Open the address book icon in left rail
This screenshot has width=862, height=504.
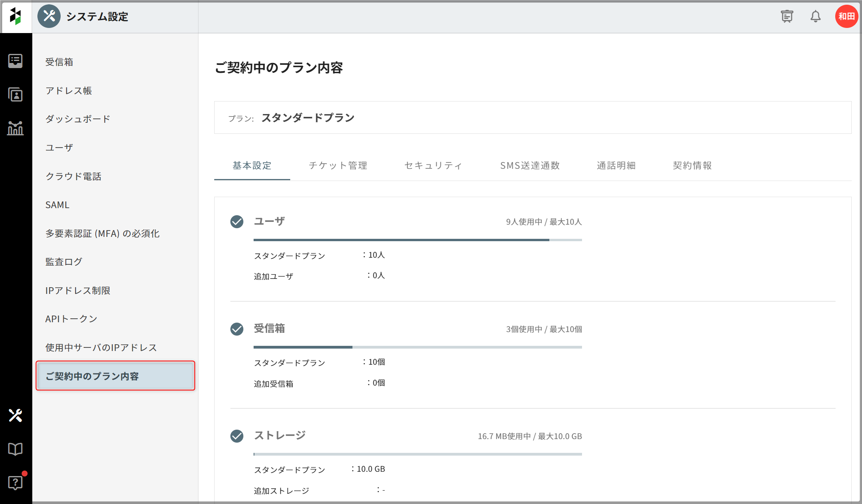15,95
